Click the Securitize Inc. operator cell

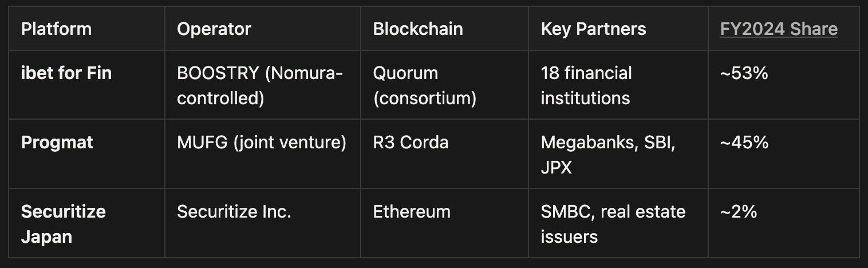234,212
